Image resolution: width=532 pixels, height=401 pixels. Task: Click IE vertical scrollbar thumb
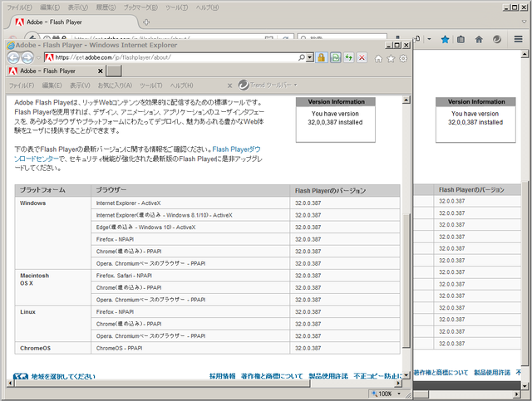[406, 280]
